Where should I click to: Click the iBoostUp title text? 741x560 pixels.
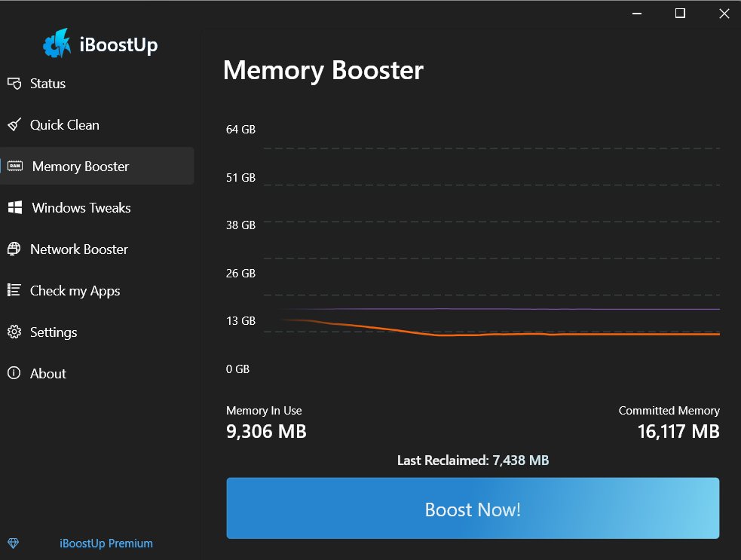[x=118, y=45]
